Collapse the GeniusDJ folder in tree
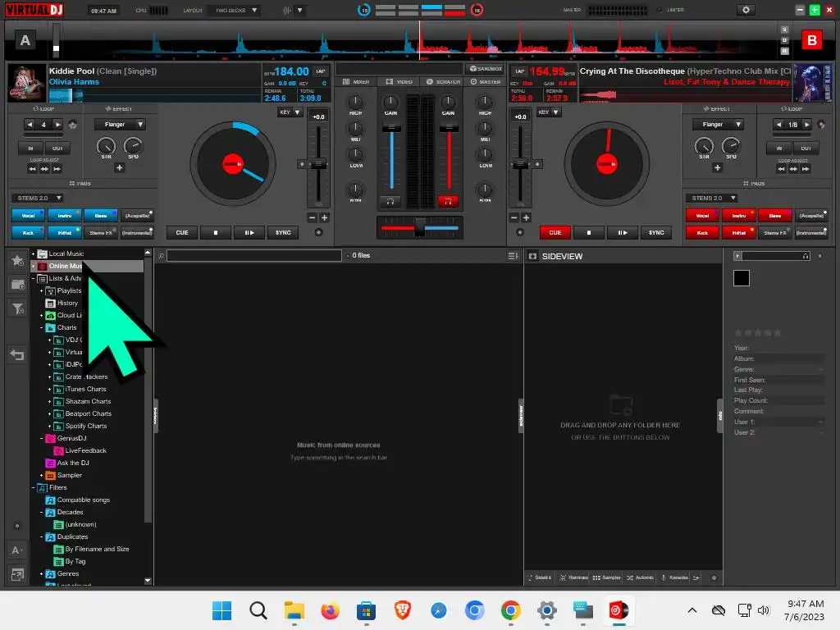 click(41, 439)
